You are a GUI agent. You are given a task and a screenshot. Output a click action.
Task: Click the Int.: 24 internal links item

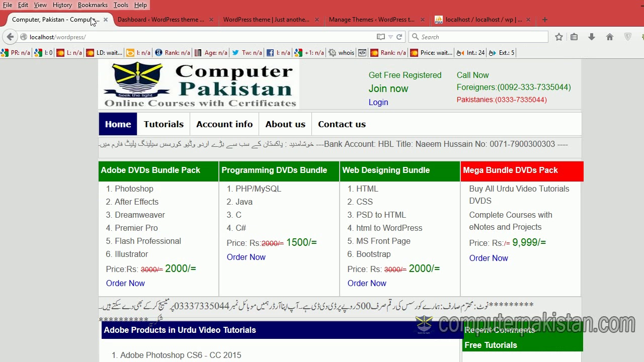click(470, 52)
